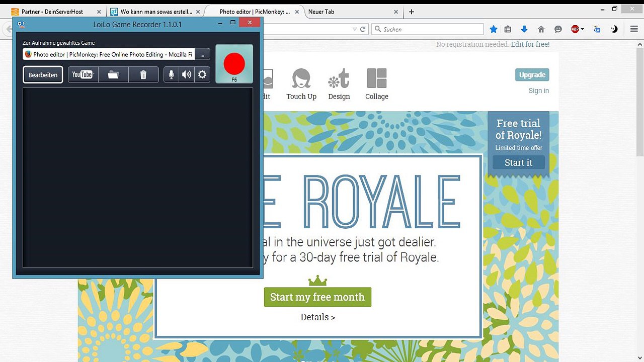
Task: Open the Sign in link
Action: (x=538, y=90)
